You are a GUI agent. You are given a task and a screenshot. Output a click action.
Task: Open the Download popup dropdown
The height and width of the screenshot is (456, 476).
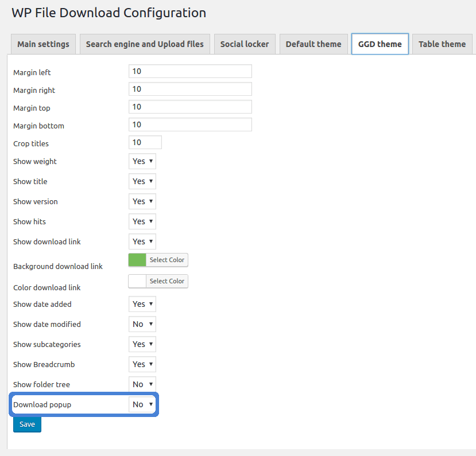142,404
